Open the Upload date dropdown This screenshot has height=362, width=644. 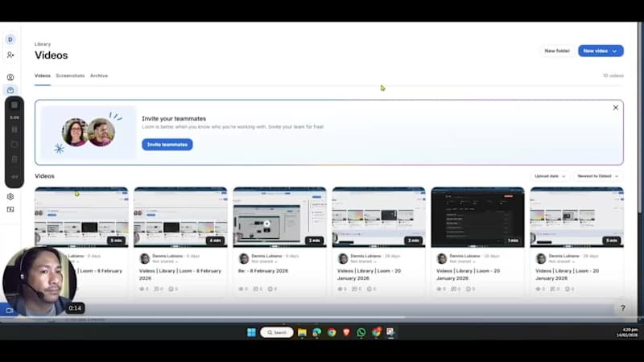[x=550, y=176]
